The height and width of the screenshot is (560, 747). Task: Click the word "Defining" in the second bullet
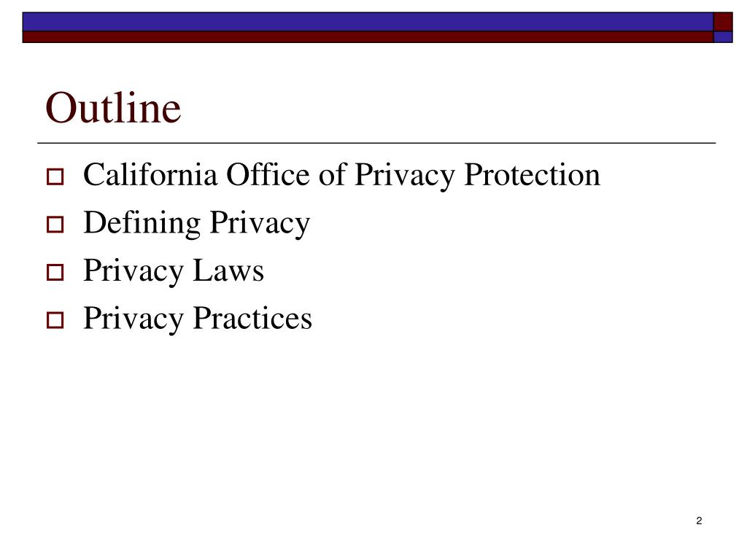coord(142,223)
